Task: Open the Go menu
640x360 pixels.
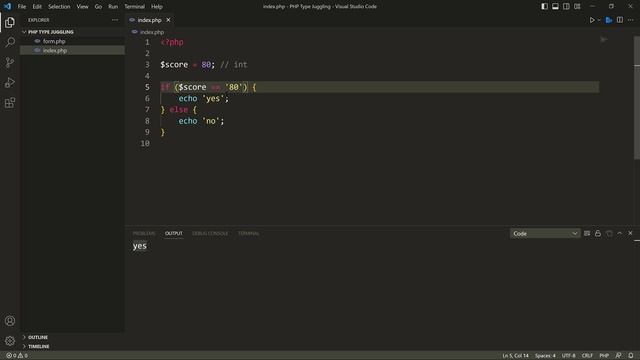Action: click(x=98, y=7)
